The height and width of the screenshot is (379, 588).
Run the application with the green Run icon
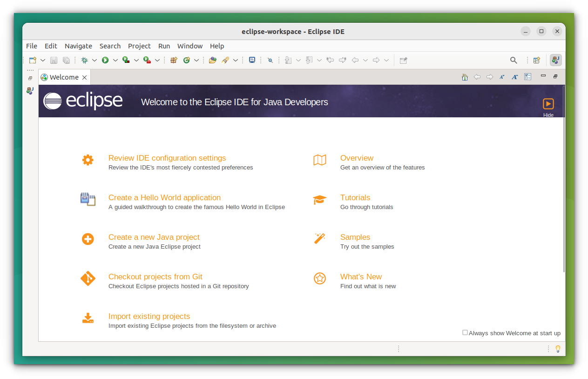(x=105, y=60)
